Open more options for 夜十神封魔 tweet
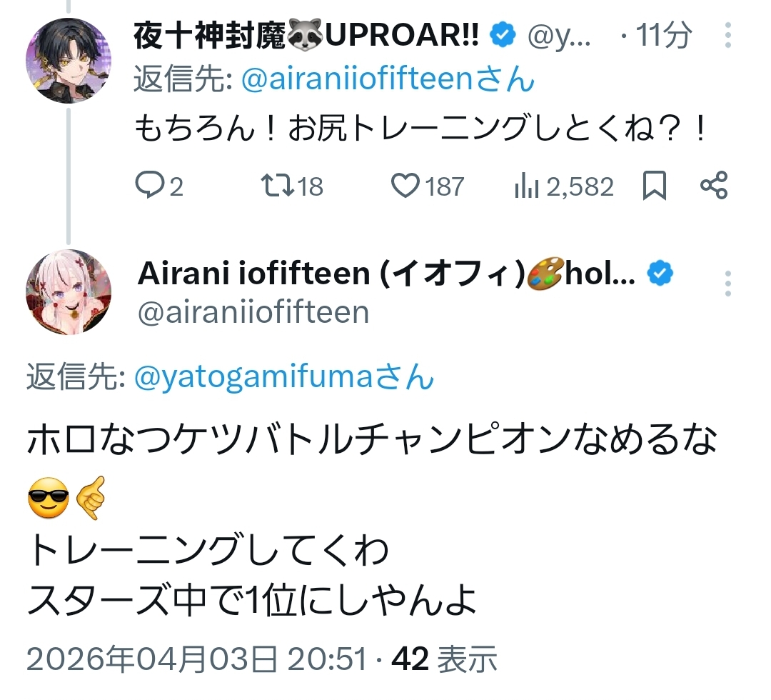 pos(727,35)
